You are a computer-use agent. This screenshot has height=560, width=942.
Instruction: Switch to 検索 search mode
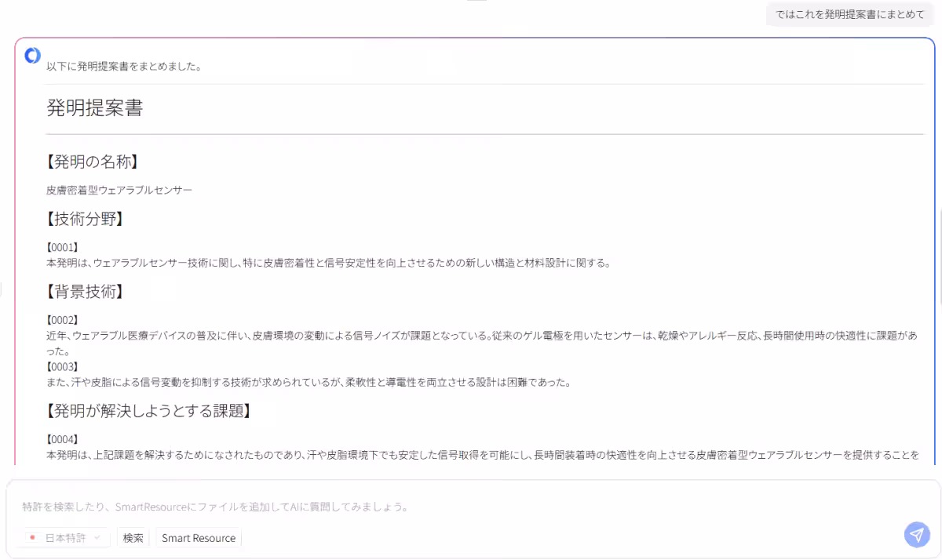click(x=133, y=538)
